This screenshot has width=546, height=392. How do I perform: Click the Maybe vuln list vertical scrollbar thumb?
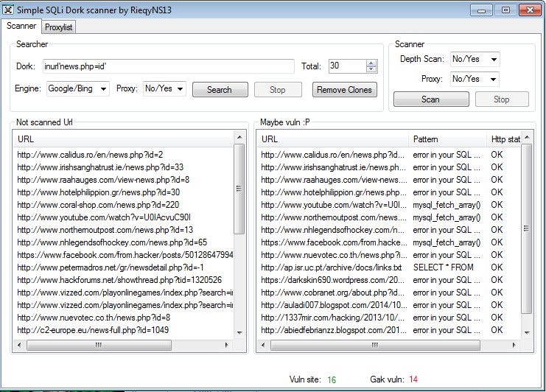click(527, 228)
